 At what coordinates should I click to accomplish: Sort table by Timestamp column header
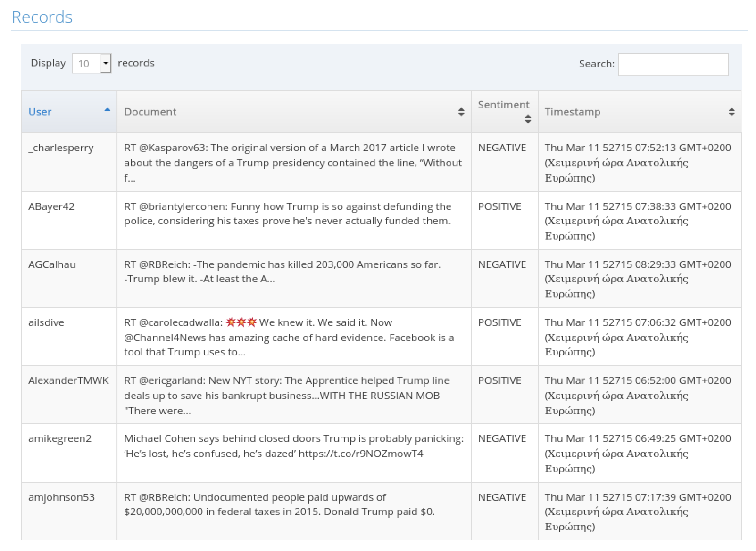640,112
